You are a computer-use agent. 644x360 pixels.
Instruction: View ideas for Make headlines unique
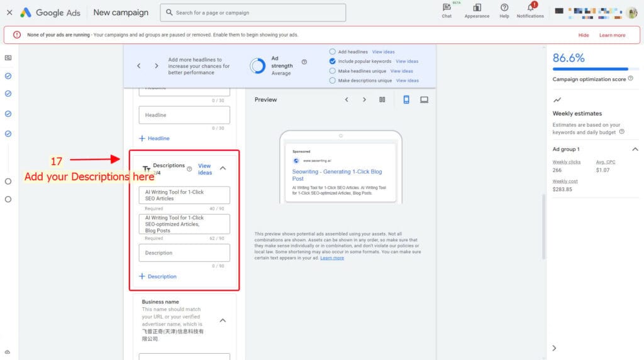pos(402,71)
